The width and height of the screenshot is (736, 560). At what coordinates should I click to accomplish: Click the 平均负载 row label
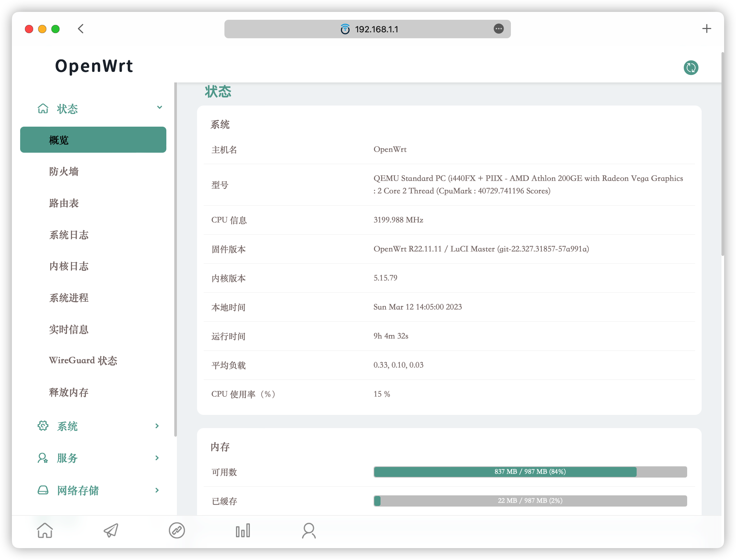tap(228, 365)
